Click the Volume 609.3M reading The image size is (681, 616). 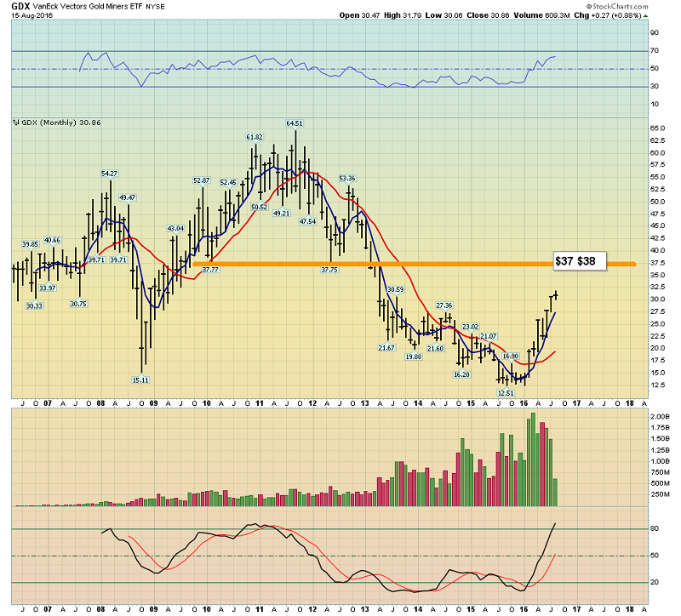point(541,15)
